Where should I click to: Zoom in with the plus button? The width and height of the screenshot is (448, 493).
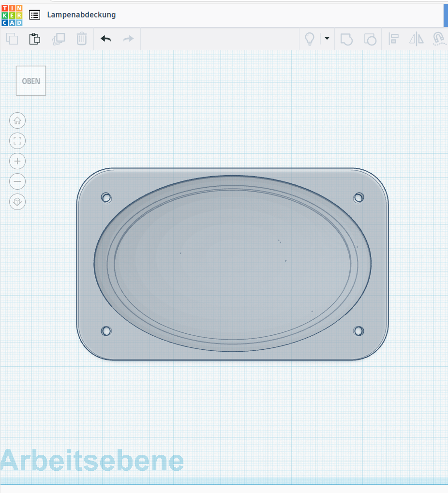coord(17,161)
